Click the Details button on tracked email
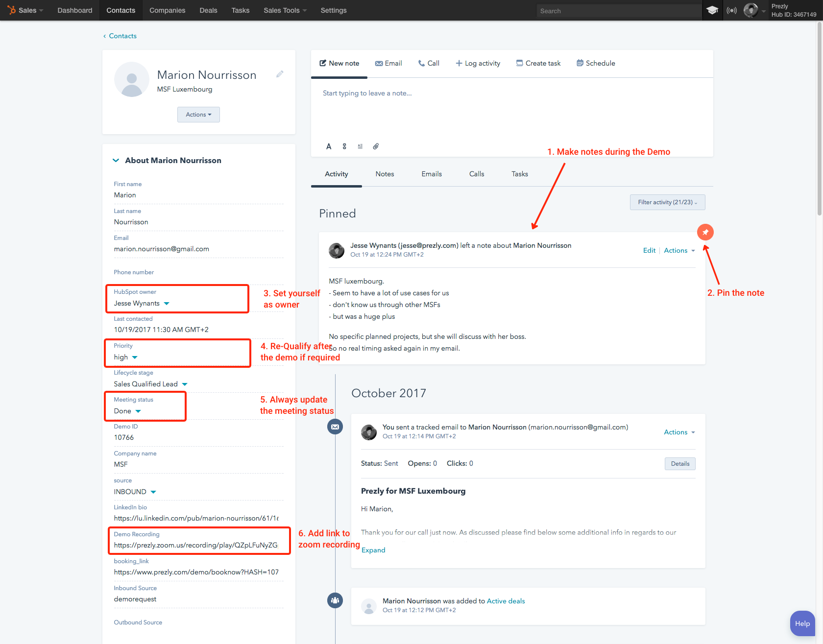Image resolution: width=823 pixels, height=644 pixels. 680,464
